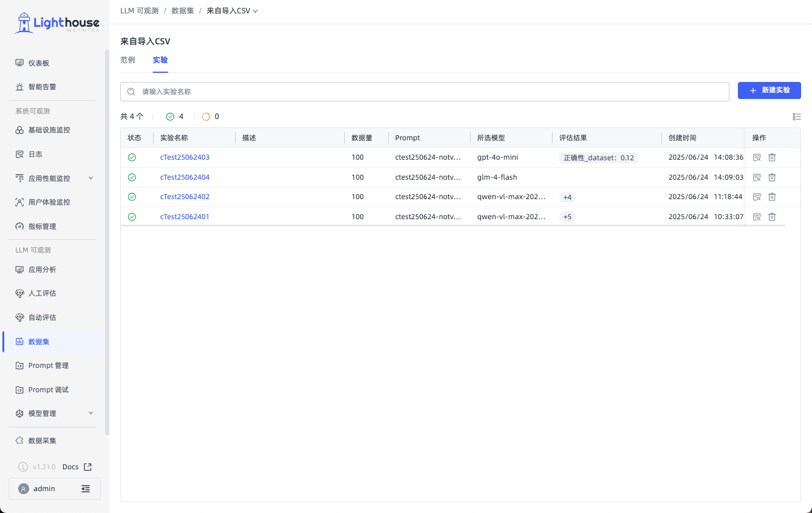Filter by completed status count 4

(x=175, y=117)
